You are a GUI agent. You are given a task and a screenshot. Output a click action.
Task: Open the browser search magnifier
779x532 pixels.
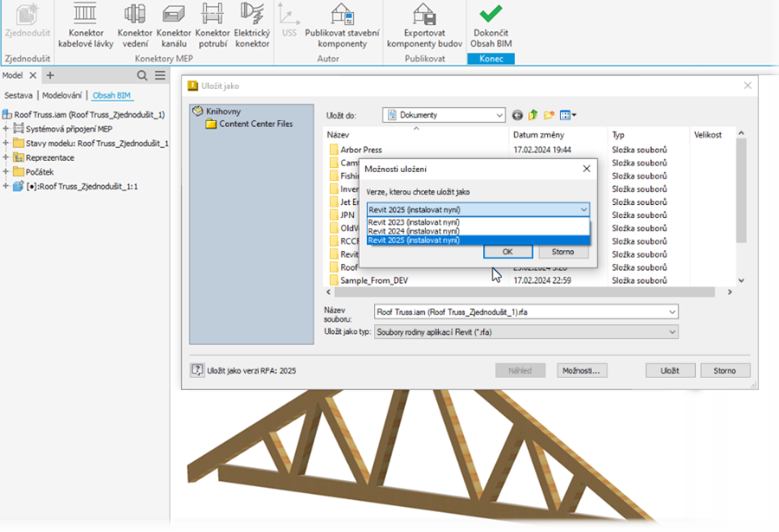pos(142,75)
